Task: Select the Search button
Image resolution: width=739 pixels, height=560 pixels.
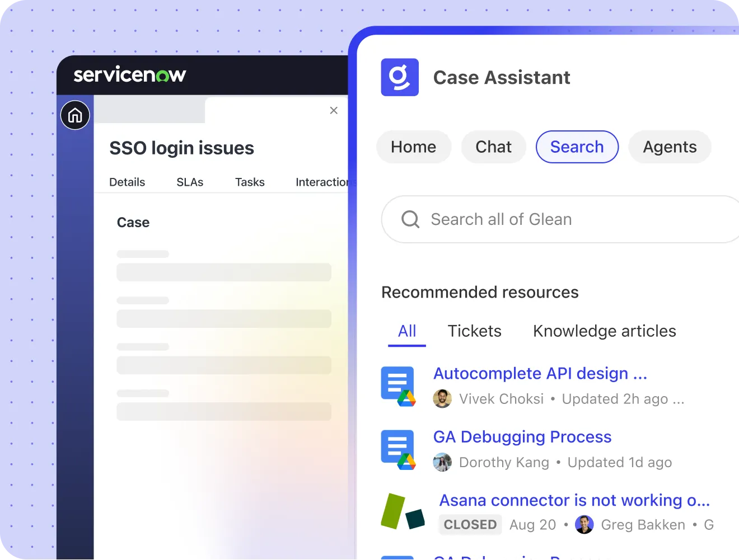Action: [x=577, y=147]
